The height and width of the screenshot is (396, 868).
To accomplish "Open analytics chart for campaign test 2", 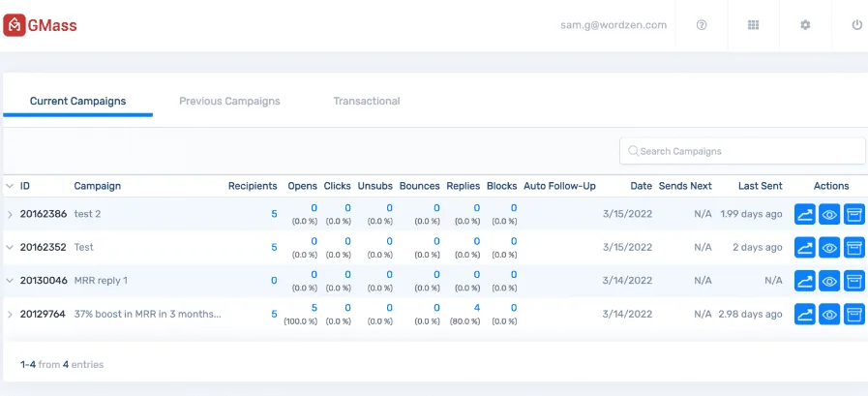I will click(805, 214).
